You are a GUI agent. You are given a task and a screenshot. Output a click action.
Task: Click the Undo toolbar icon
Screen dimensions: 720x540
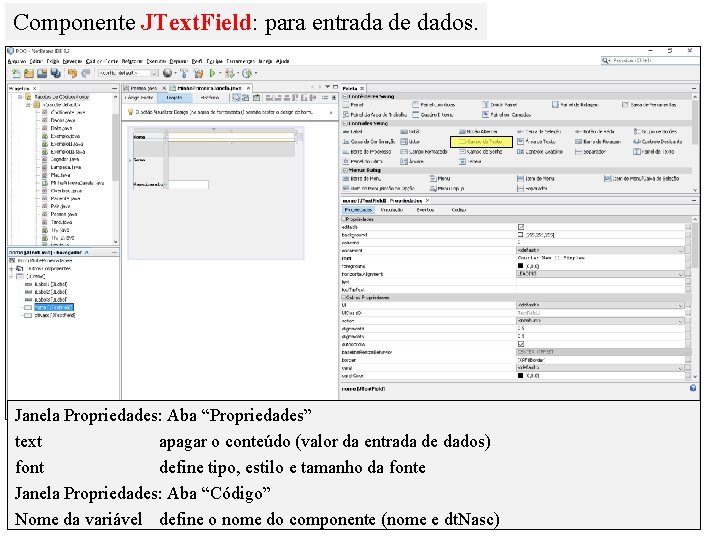pos(72,73)
